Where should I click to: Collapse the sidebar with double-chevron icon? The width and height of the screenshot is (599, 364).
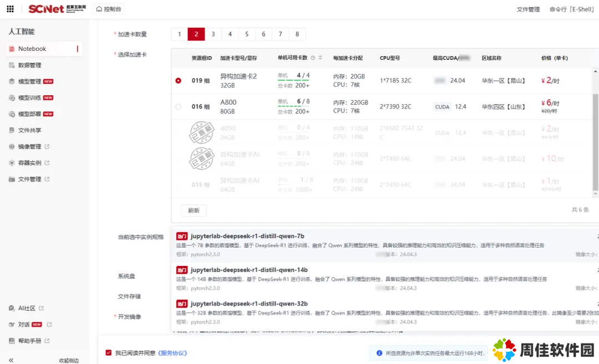pyautogui.click(x=11, y=360)
